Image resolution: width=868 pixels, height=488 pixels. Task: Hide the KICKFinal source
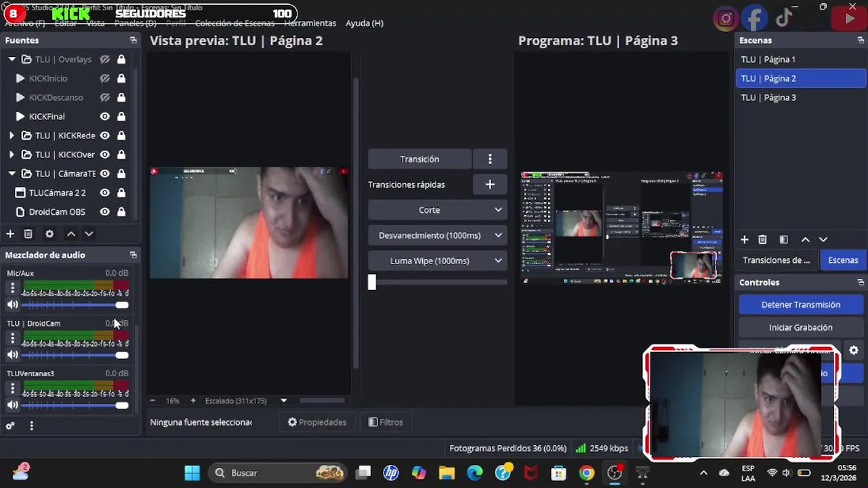105,117
